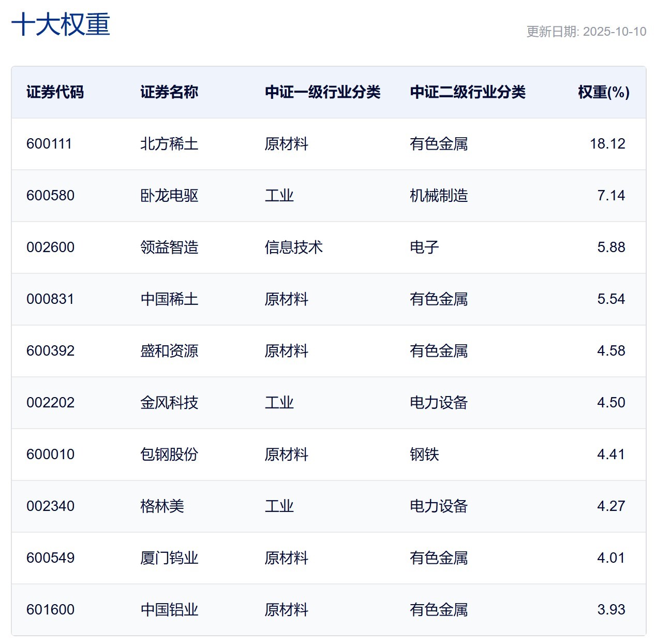Click stock name 金风科技
655x644 pixels.
(x=169, y=403)
